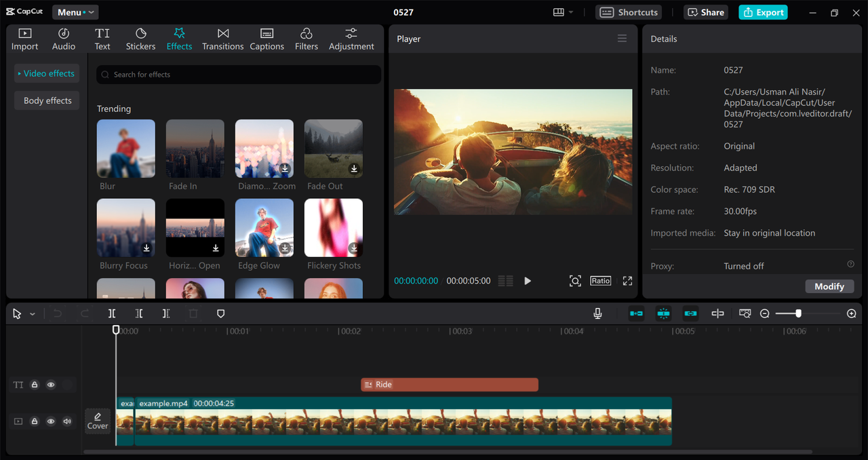
Task: Open the Filters tab
Action: [306, 39]
